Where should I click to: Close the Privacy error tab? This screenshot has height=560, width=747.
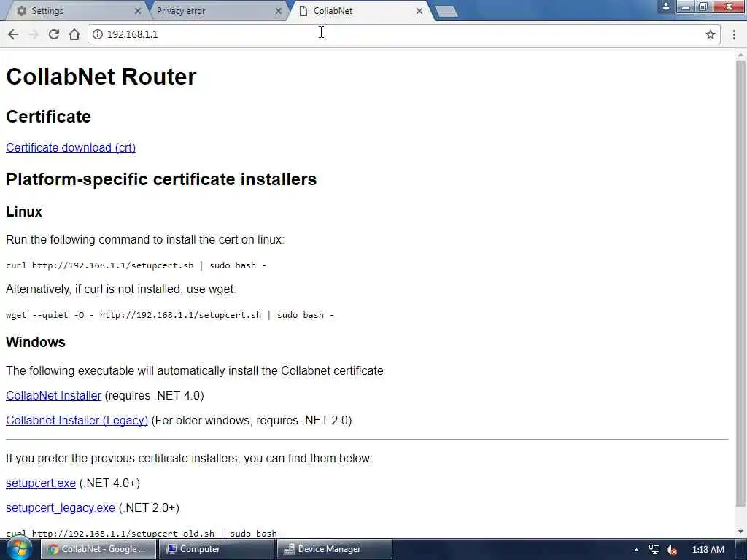tap(279, 10)
